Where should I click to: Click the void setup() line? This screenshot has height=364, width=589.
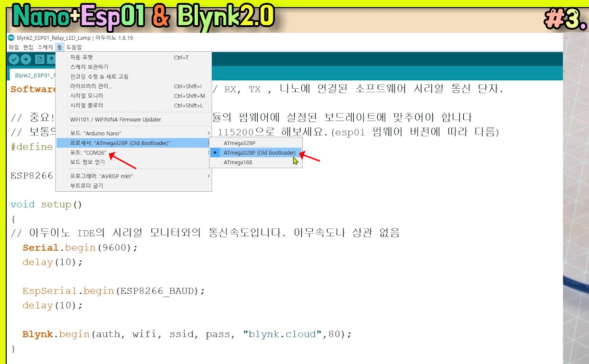(x=47, y=205)
